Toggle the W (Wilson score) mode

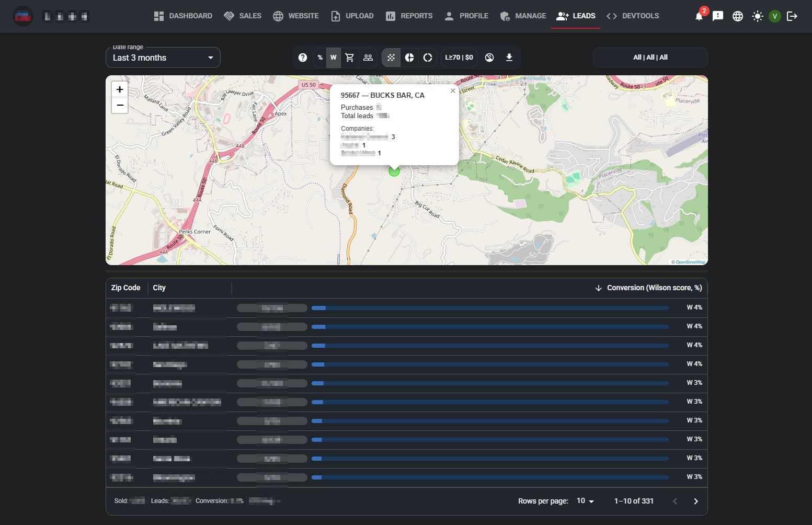tap(333, 58)
